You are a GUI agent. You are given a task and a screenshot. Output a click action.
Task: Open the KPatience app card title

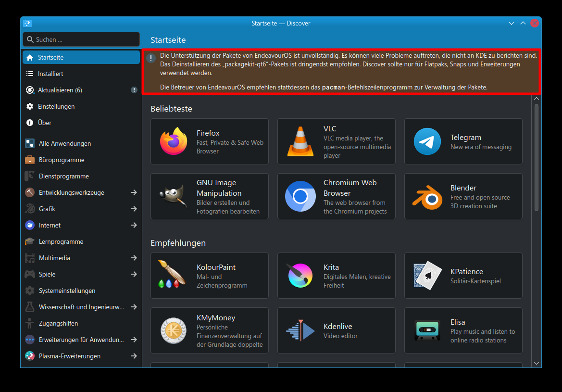point(467,271)
